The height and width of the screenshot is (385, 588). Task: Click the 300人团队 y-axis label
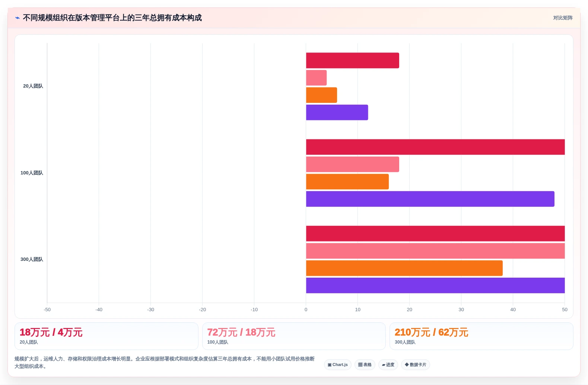pyautogui.click(x=32, y=259)
